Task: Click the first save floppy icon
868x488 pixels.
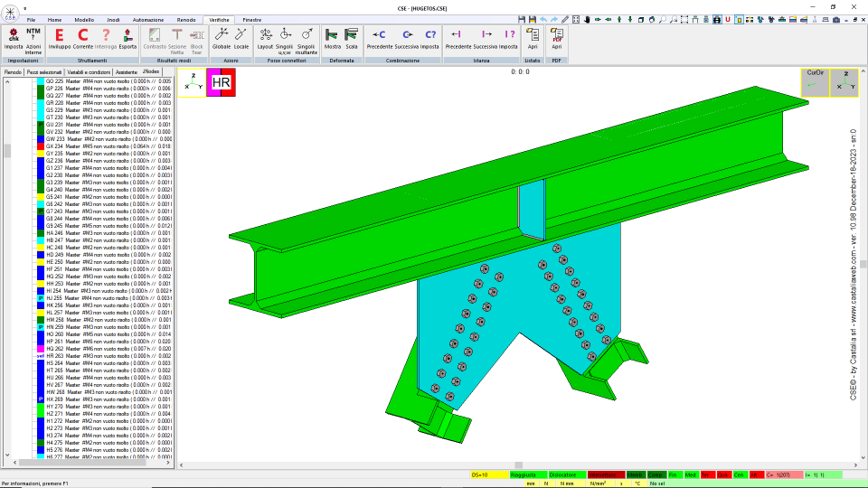Action: (522, 19)
